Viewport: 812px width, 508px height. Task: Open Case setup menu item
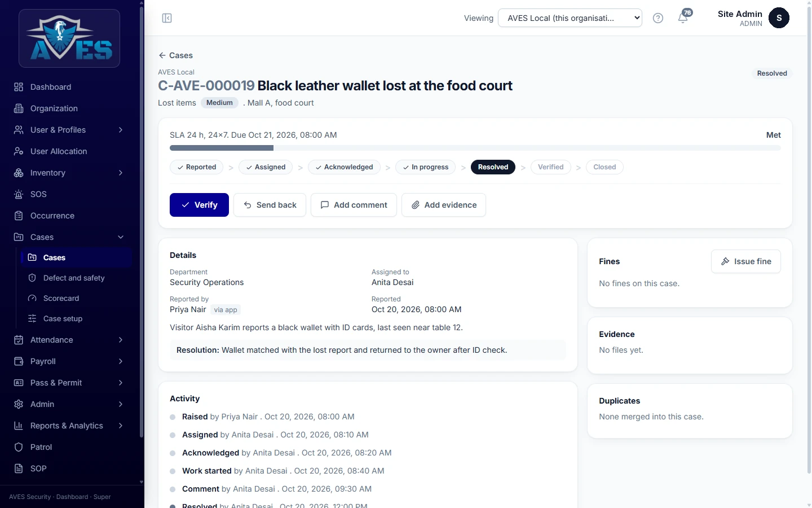click(x=76, y=318)
